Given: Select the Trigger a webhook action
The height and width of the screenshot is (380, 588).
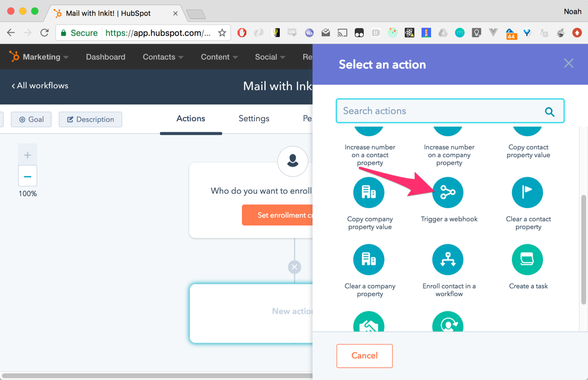Looking at the screenshot, I should click(448, 193).
